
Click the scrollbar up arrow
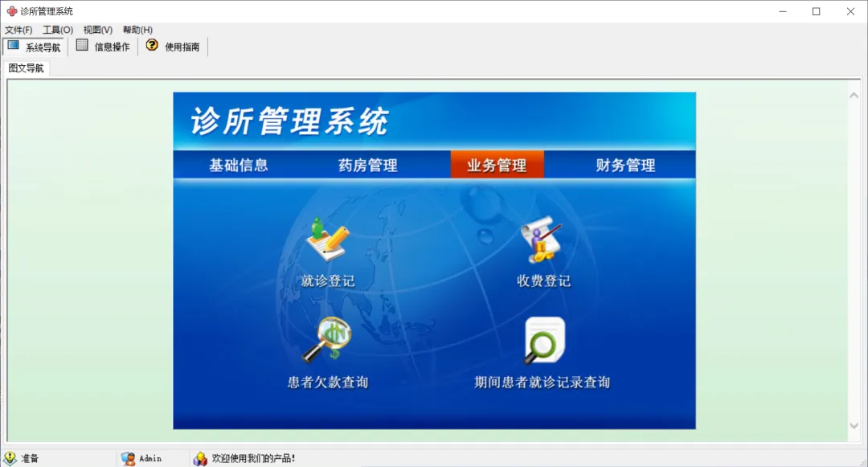[854, 95]
